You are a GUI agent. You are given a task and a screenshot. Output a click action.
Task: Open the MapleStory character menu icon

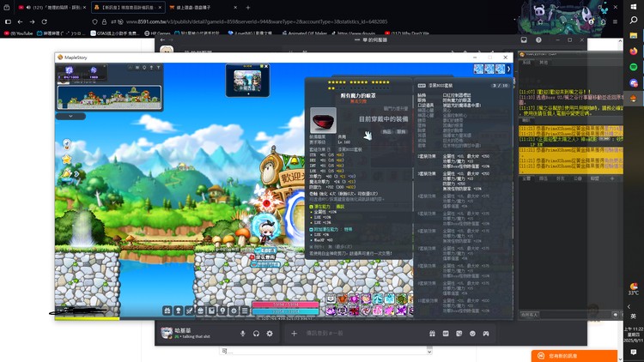pos(179,311)
